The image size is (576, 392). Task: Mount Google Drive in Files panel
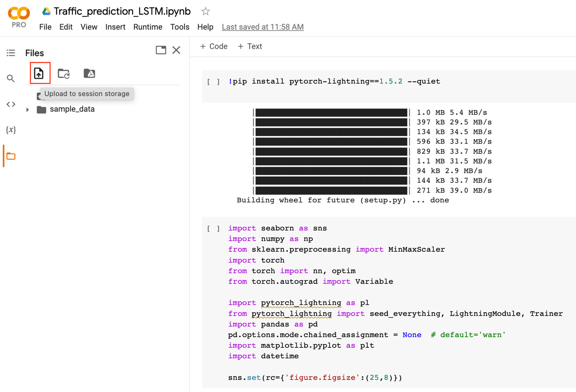pyautogui.click(x=89, y=73)
